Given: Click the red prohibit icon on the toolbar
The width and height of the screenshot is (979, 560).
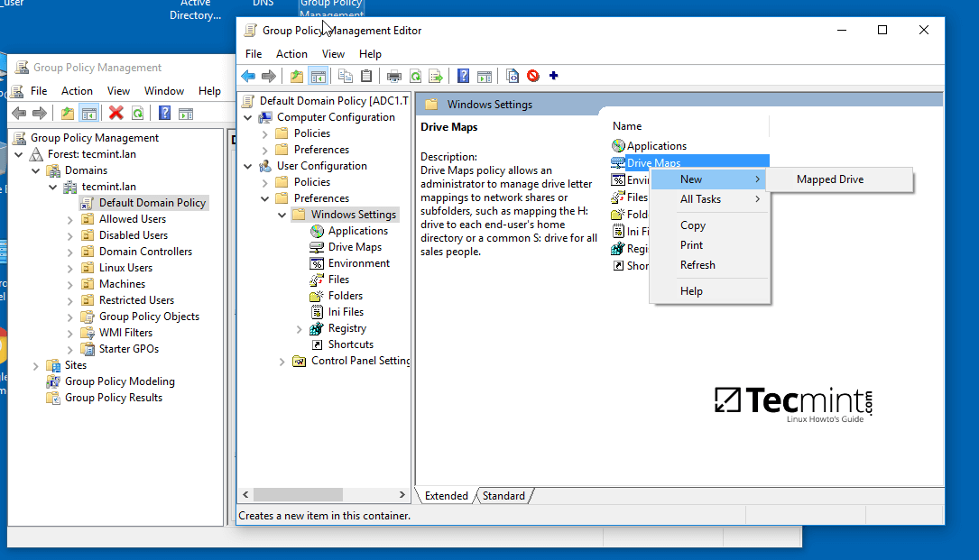Looking at the screenshot, I should [533, 76].
